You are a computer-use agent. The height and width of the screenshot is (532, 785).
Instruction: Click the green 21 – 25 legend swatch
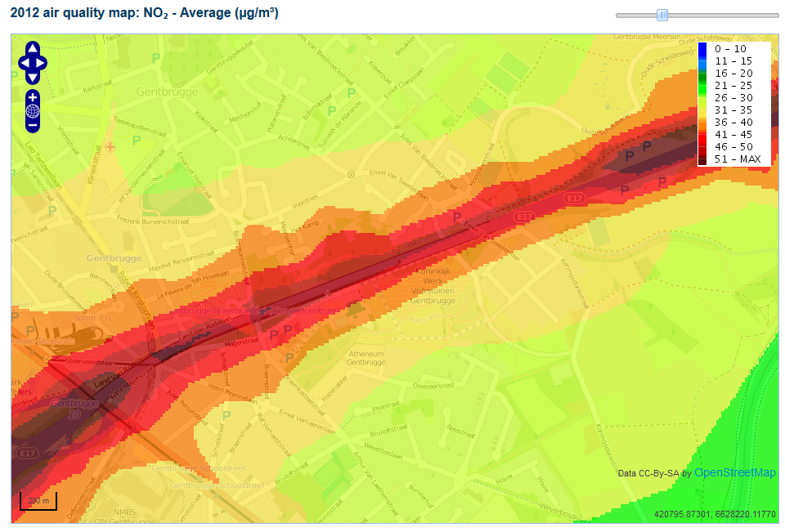(x=703, y=85)
